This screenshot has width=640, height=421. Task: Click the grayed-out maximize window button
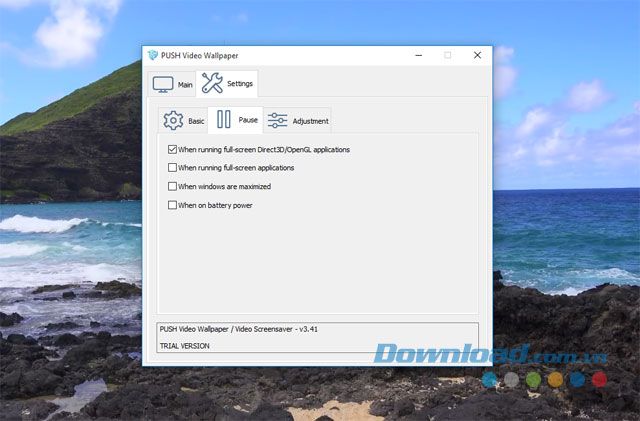click(x=447, y=55)
